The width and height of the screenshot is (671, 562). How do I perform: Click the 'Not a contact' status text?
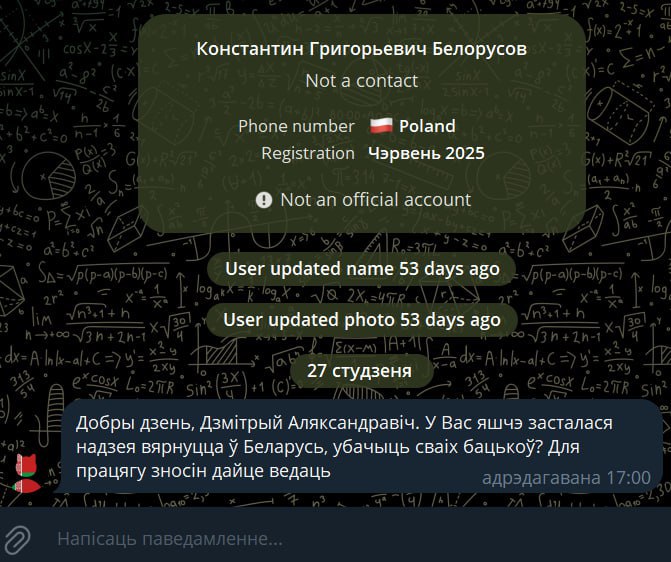[x=362, y=81]
